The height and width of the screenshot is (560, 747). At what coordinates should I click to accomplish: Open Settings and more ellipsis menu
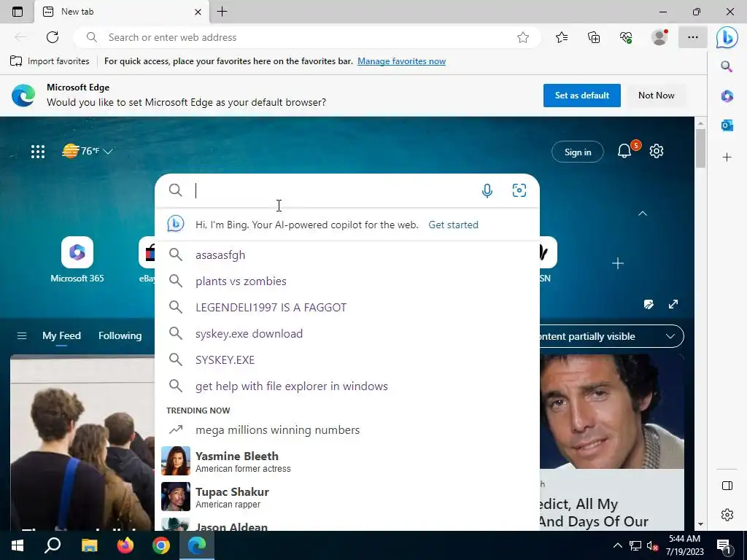tap(693, 37)
